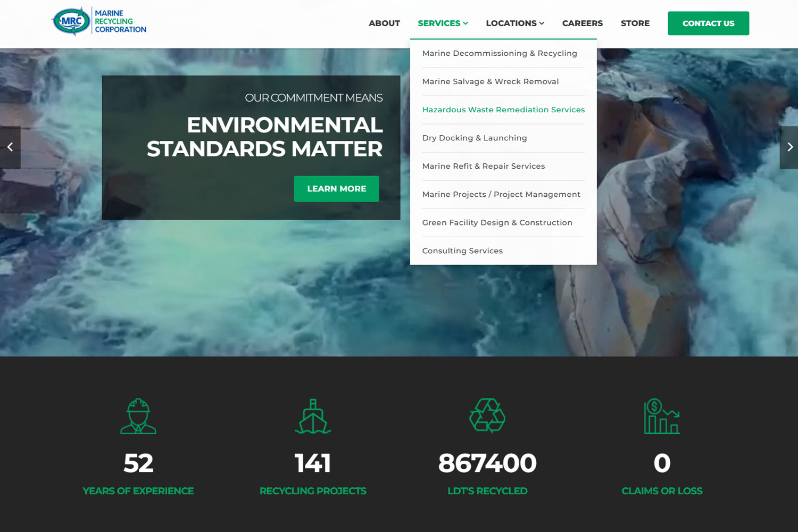Click the ship icon above Recycling Projects
Viewport: 798px width, 532px height.
[x=313, y=416]
